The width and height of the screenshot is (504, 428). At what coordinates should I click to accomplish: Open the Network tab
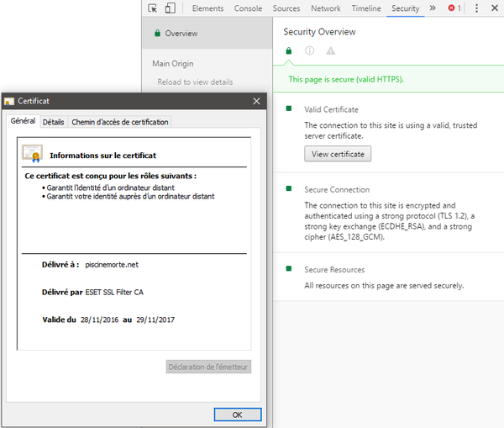(326, 8)
